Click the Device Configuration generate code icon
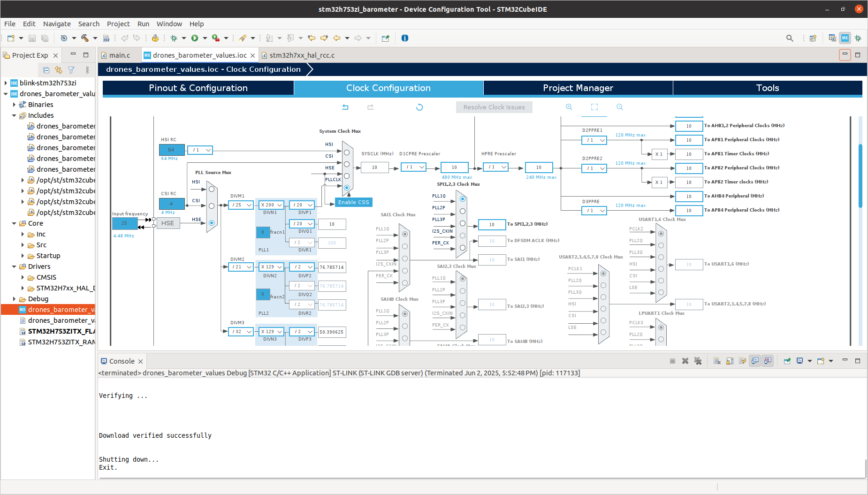This screenshot has width=868, height=495. (x=156, y=38)
